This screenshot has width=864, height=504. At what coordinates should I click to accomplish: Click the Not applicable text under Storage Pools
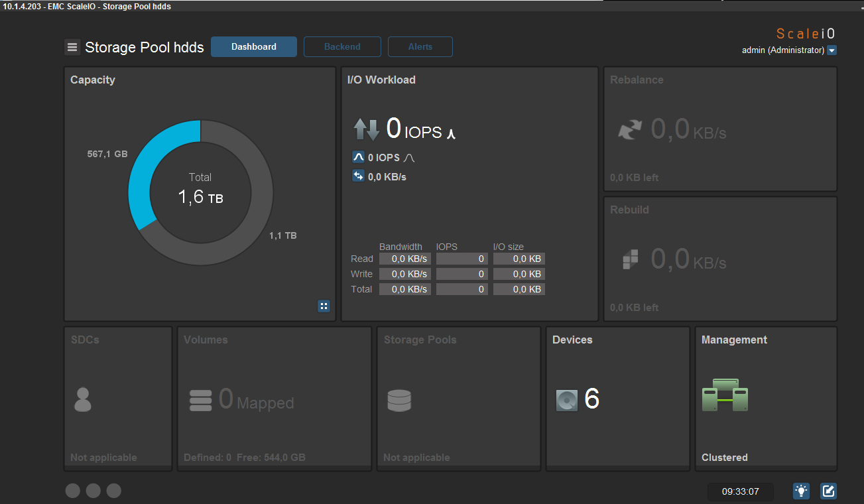[x=416, y=458]
